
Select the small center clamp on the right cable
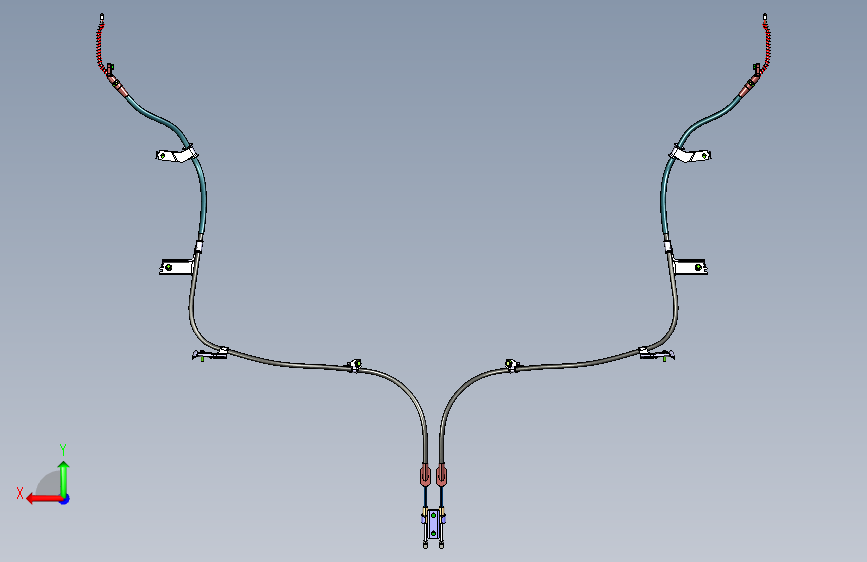click(x=512, y=365)
